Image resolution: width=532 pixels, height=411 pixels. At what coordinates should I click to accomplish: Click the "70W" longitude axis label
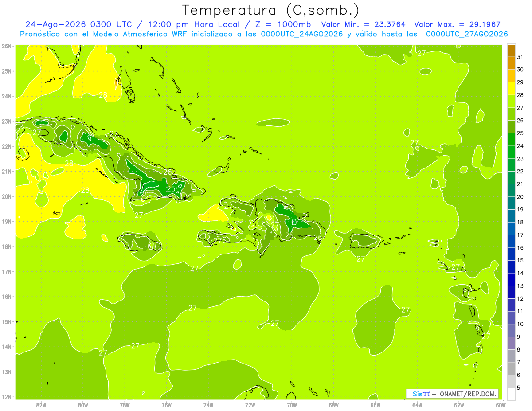tap(292, 405)
